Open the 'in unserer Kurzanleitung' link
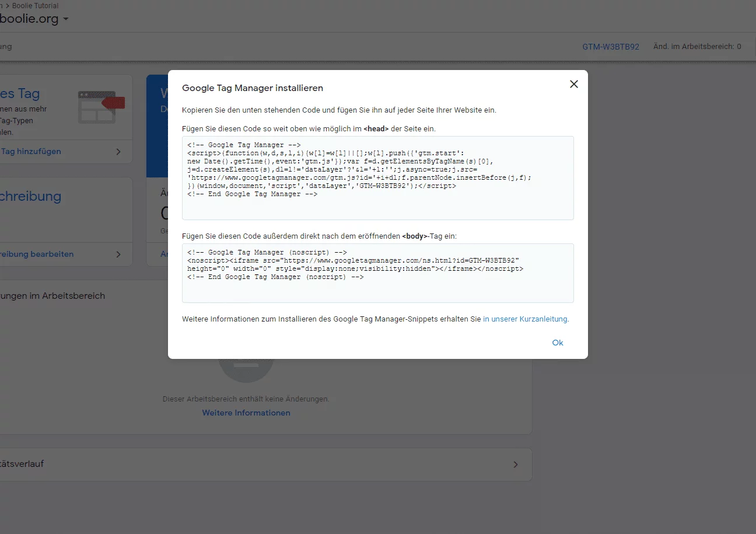The width and height of the screenshot is (756, 534). tap(526, 319)
